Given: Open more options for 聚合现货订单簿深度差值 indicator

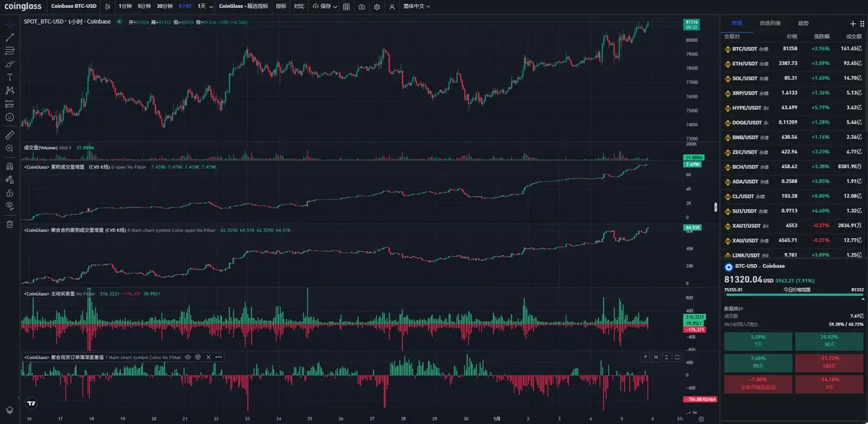Looking at the screenshot, I should tap(218, 357).
